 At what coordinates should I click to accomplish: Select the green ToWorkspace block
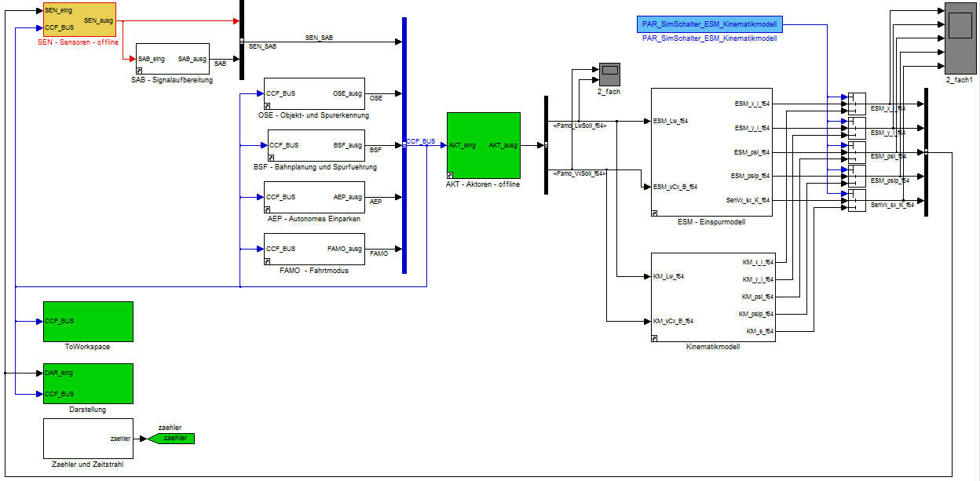click(88, 321)
